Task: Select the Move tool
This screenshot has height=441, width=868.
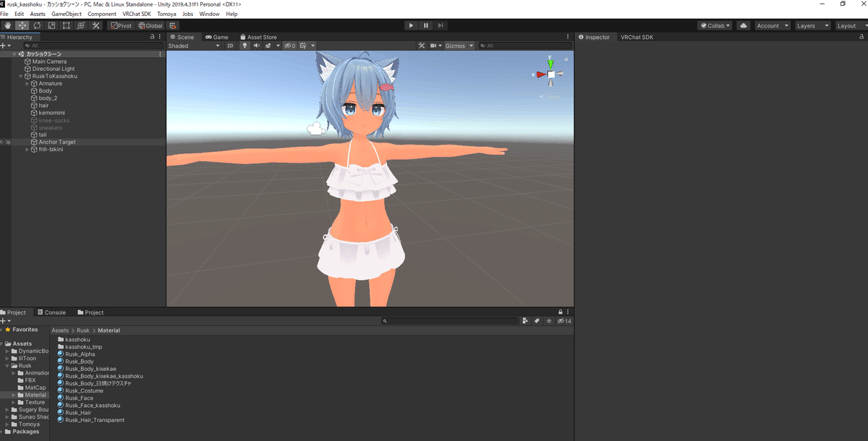Action: 22,25
